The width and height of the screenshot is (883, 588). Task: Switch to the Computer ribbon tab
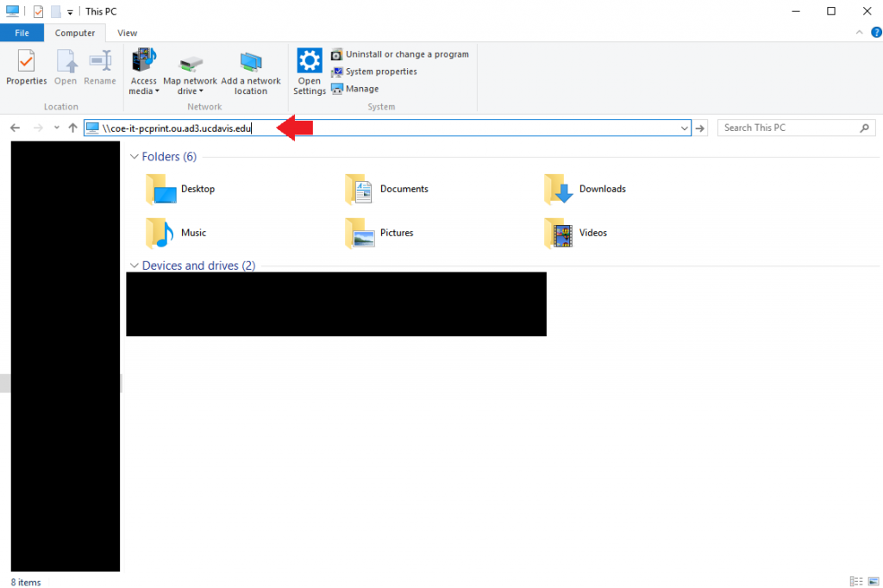[x=75, y=33]
